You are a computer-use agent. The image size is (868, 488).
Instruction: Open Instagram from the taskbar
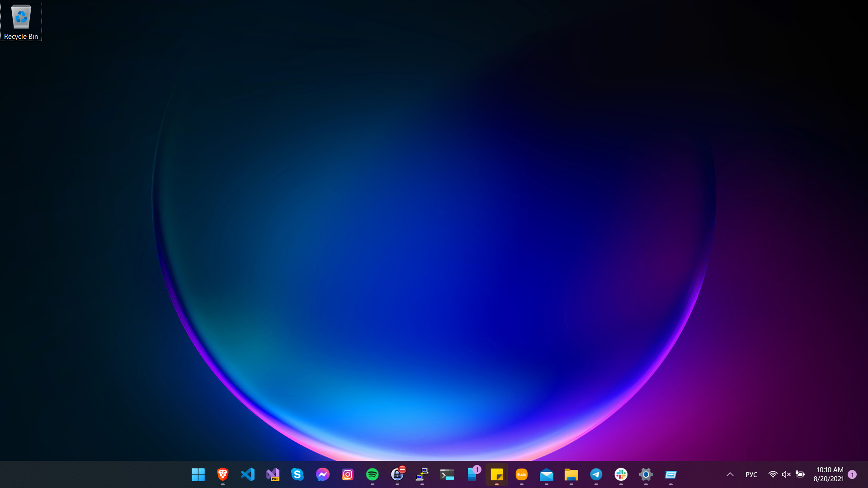[347, 474]
